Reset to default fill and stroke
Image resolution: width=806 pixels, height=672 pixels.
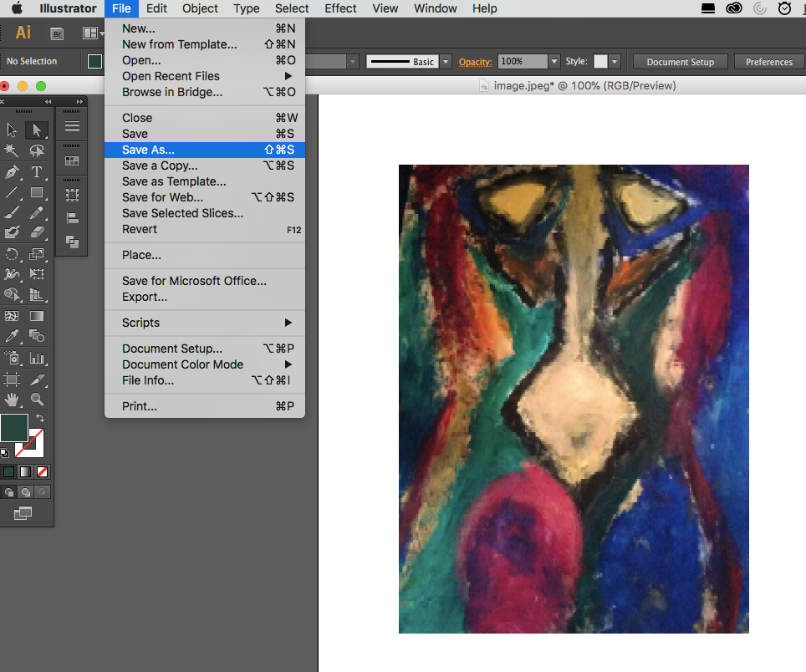pyautogui.click(x=5, y=453)
